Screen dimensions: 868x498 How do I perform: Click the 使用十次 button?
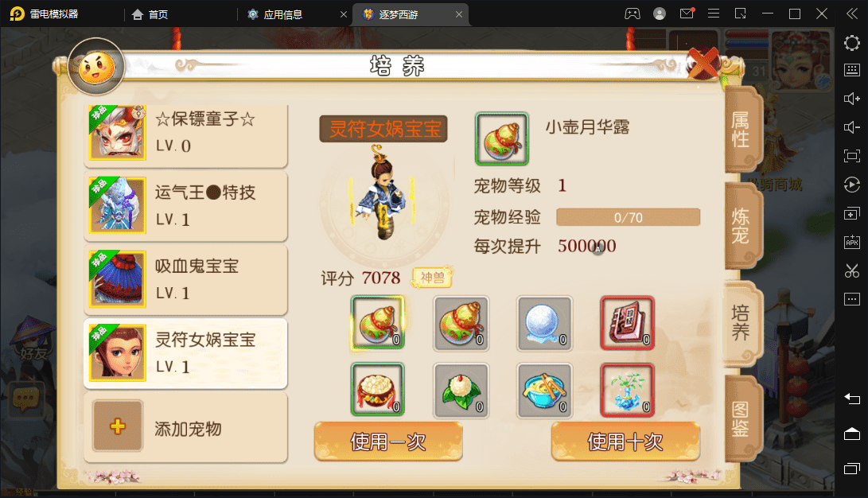[625, 442]
